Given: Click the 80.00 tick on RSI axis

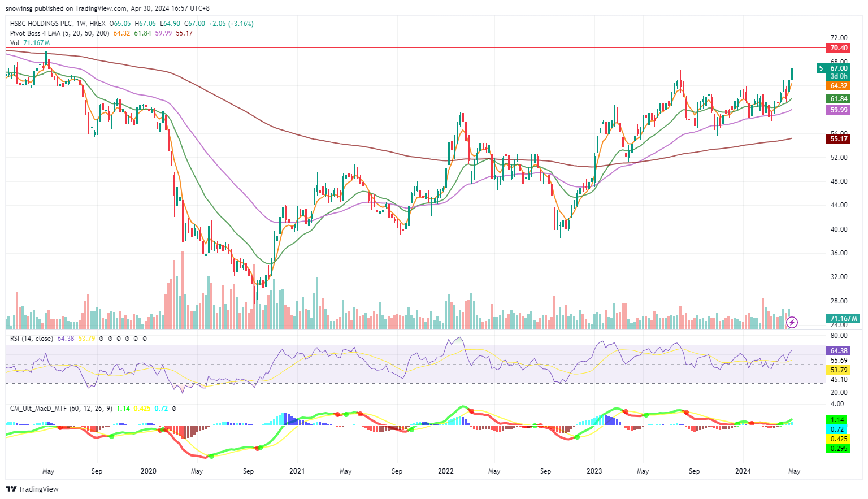Looking at the screenshot, I should click(x=839, y=335).
